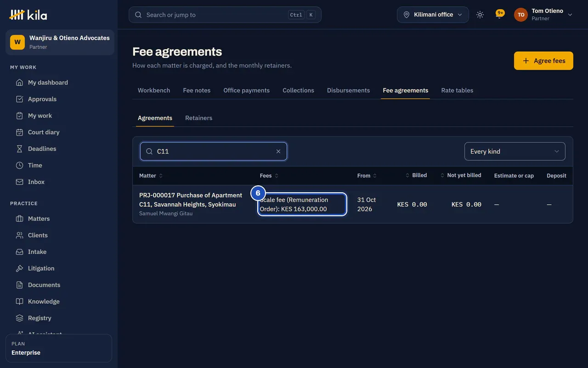This screenshot has width=588, height=368.
Task: Switch to the Workbench tab
Action: click(x=154, y=91)
